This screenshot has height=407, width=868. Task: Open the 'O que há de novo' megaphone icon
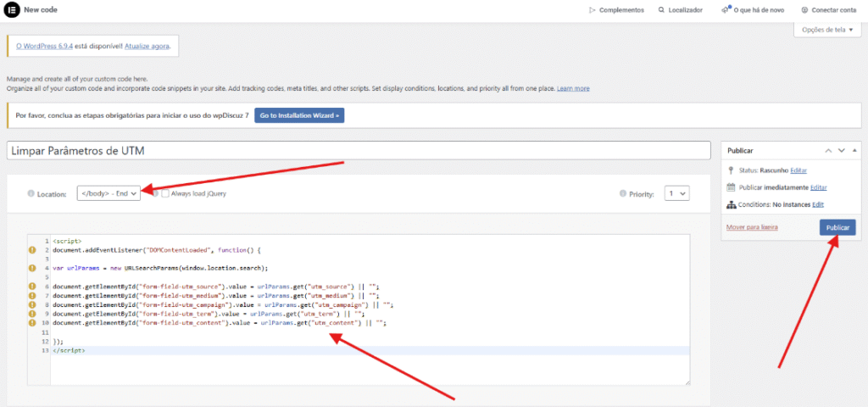tap(726, 9)
